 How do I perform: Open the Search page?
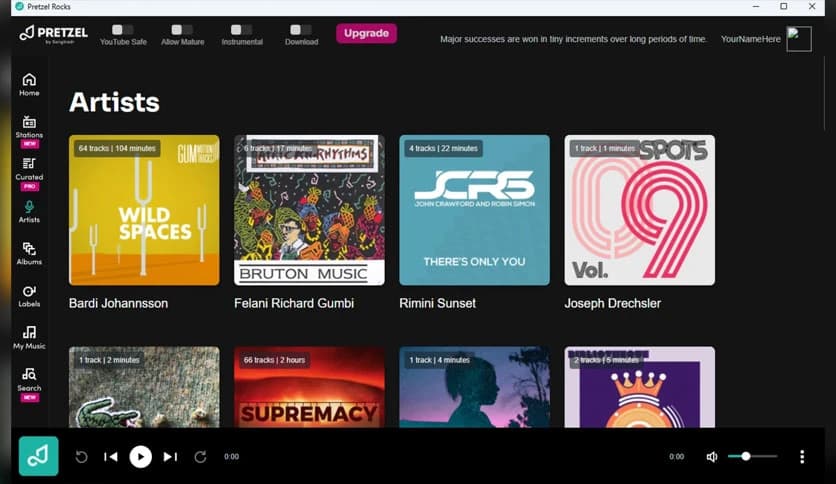click(29, 379)
